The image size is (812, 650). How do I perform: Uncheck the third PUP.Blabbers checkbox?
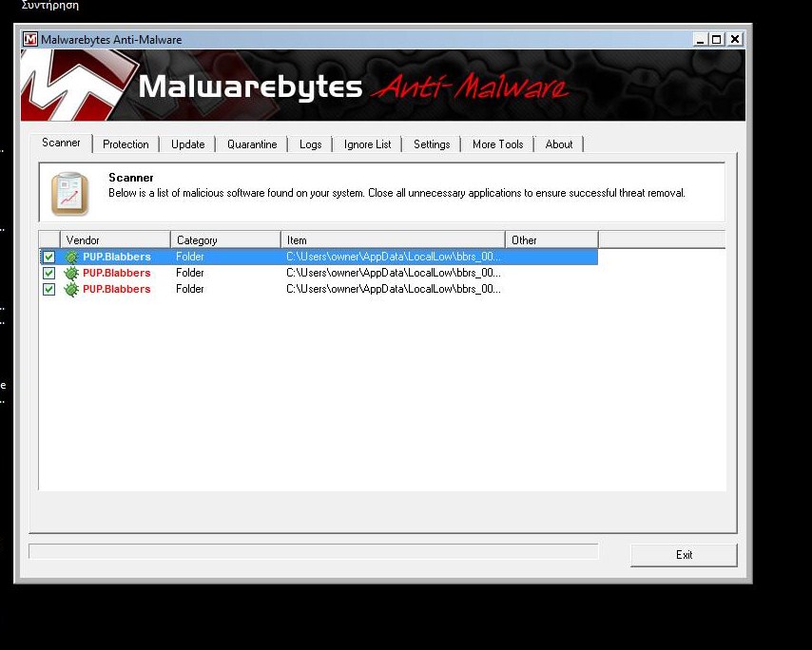(x=48, y=289)
